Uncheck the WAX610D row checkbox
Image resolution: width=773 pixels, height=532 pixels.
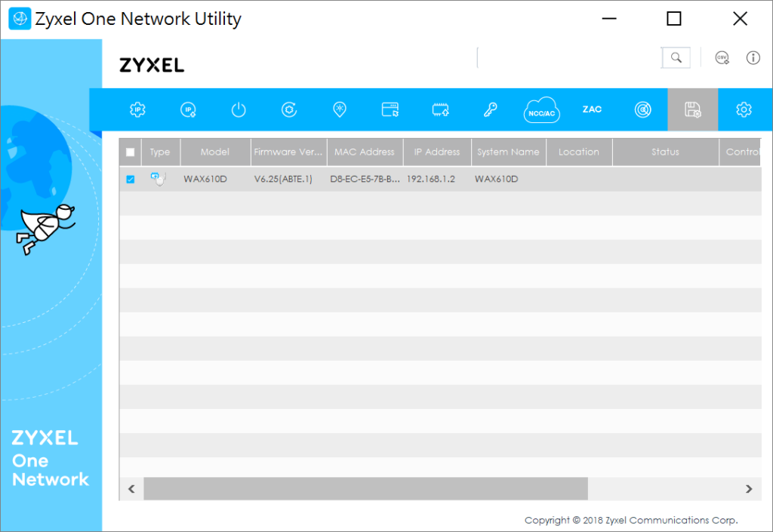tap(130, 180)
